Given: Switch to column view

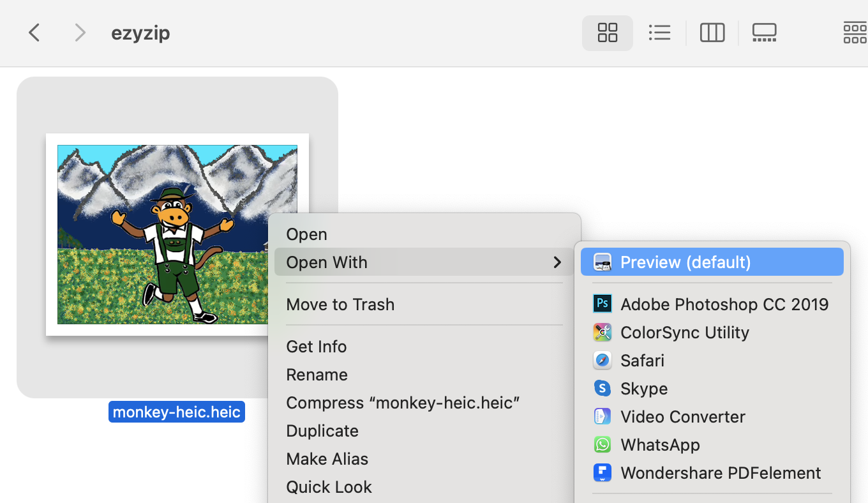Looking at the screenshot, I should [x=712, y=32].
